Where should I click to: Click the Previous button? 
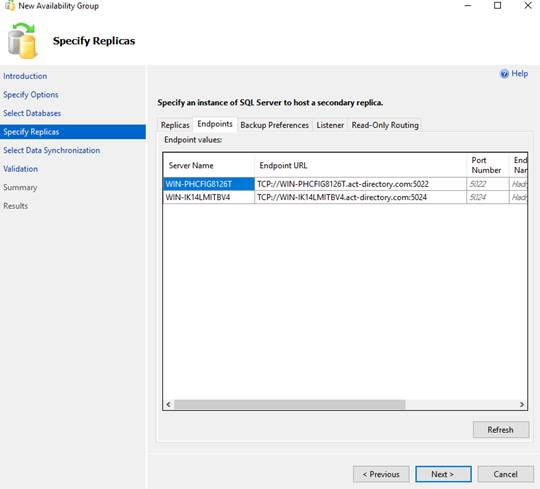pos(381,474)
